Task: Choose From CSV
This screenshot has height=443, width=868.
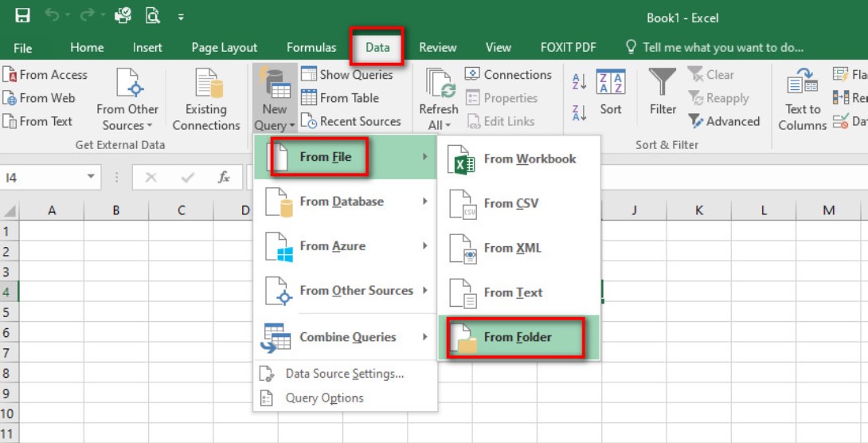Action: pos(518,203)
